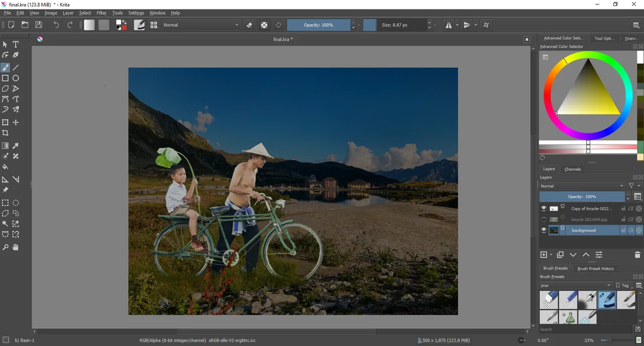Viewport: 644px width, 346px height.
Task: Hide the Copy of bicycle layer
Action: tap(543, 208)
